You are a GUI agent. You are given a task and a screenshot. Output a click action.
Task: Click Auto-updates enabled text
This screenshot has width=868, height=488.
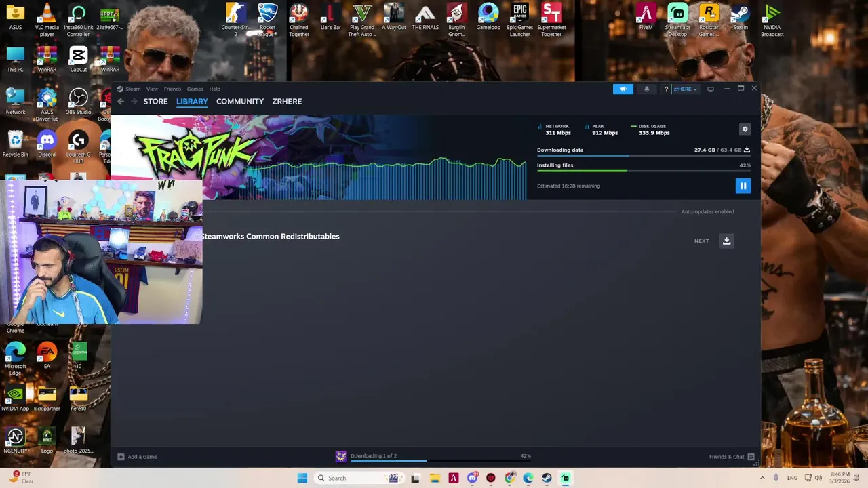pos(707,211)
